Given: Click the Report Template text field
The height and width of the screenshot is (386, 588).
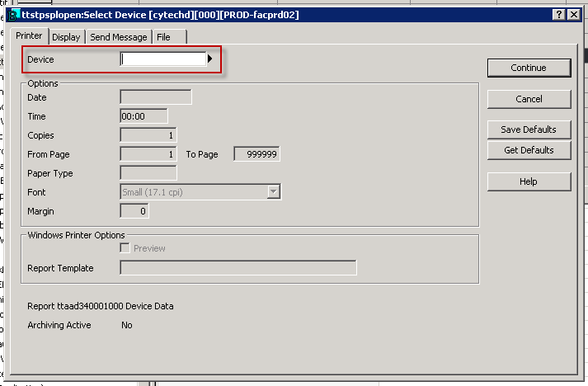Looking at the screenshot, I should pos(238,268).
